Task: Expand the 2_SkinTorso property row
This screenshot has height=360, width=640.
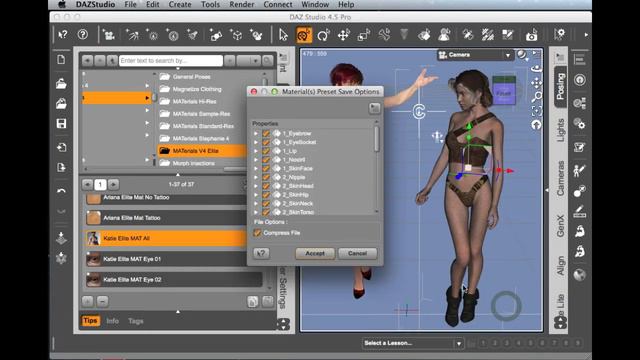Action: point(256,212)
